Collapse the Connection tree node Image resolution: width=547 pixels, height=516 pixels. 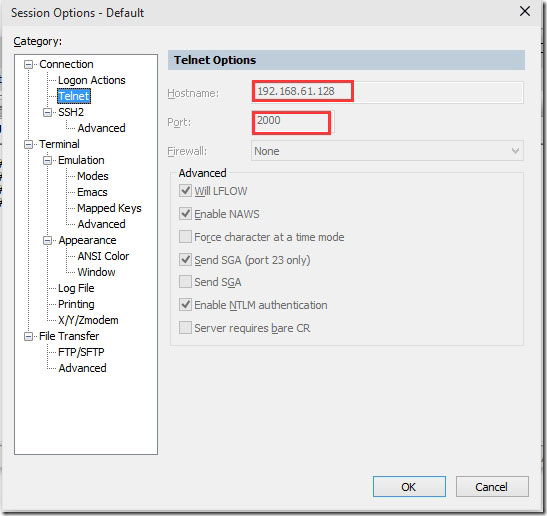28,65
